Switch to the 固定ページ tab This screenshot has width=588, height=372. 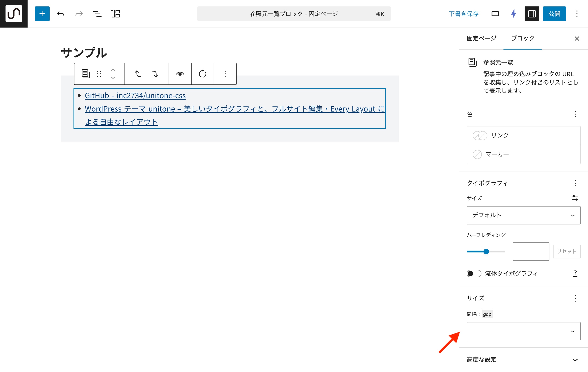coord(481,38)
